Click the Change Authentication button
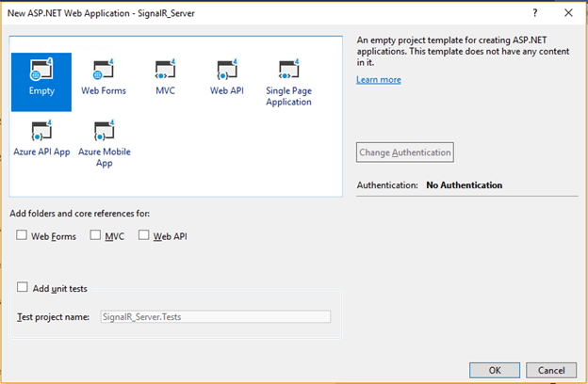 (x=405, y=152)
